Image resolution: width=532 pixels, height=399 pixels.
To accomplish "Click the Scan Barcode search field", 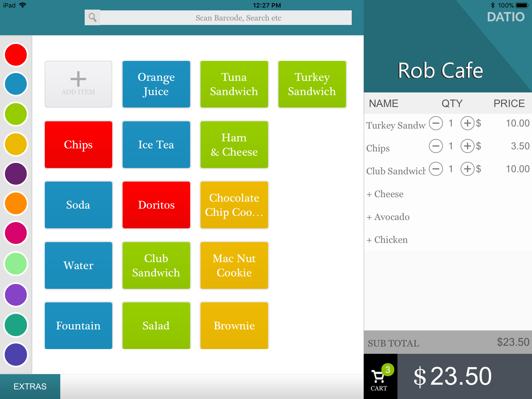I will (226, 17).
